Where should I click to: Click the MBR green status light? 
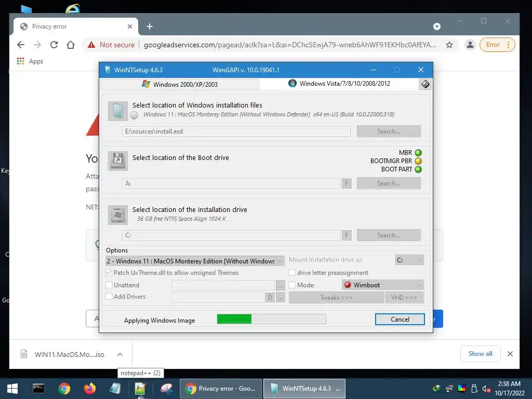click(418, 153)
